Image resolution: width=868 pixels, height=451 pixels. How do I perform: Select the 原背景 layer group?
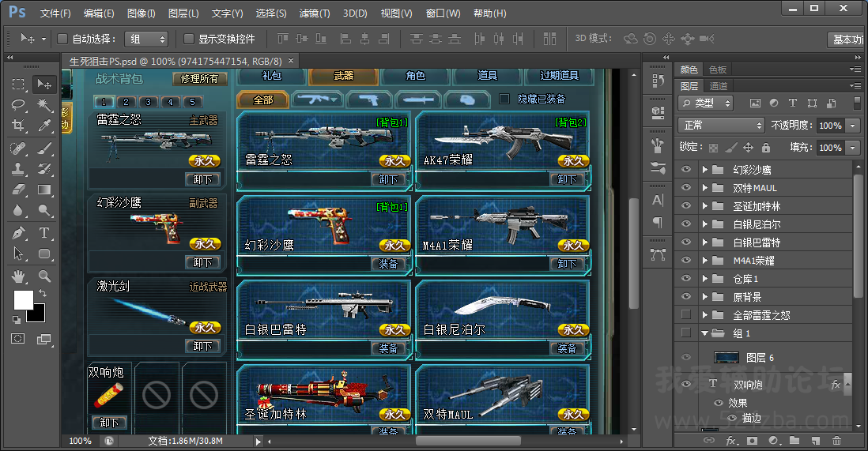pos(763,297)
